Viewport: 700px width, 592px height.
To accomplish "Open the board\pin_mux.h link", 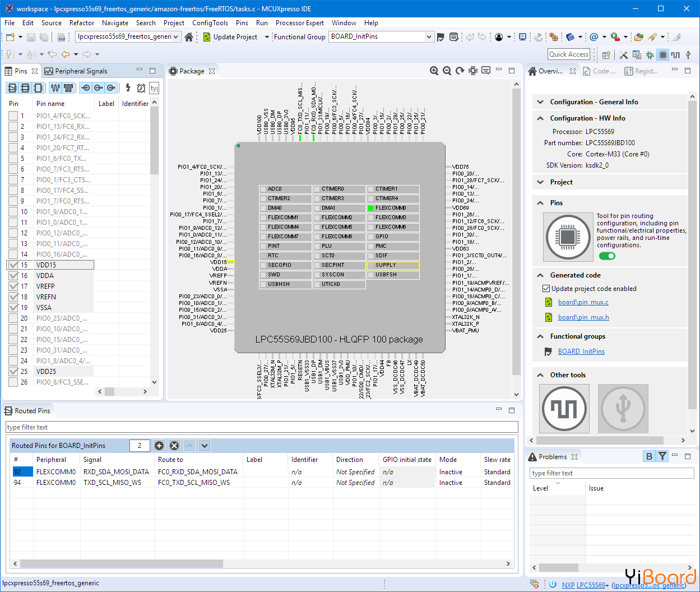I will coord(583,317).
